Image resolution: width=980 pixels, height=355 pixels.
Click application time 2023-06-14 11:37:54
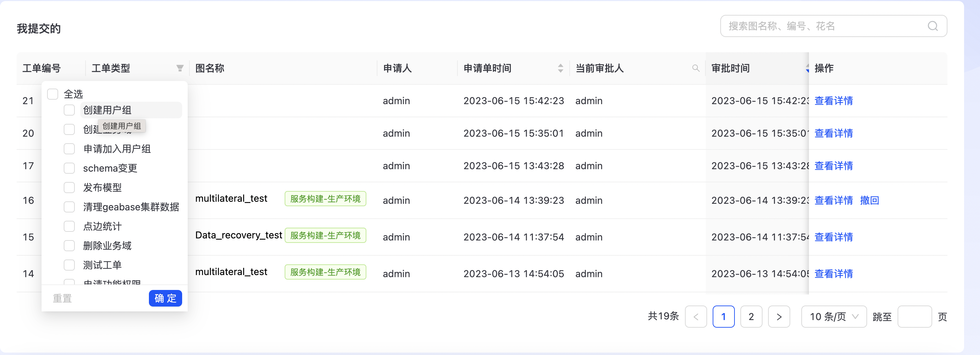pos(514,237)
